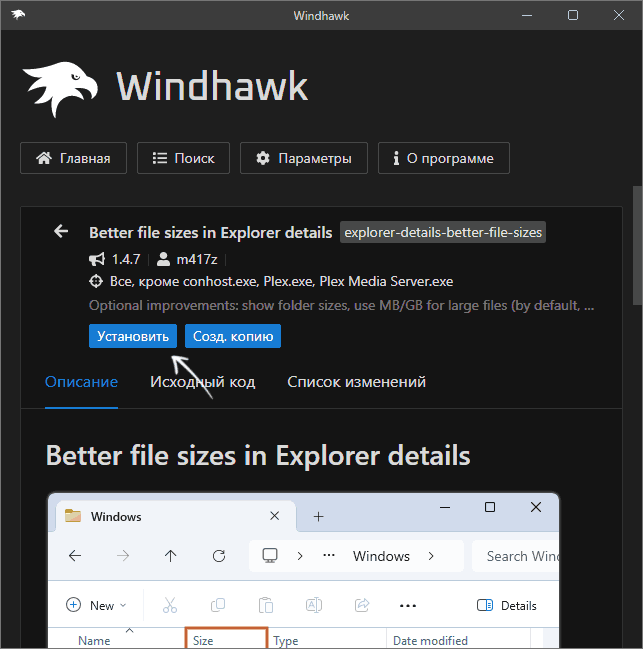Close the Windhawk window
This screenshot has width=643, height=649.
619,15
